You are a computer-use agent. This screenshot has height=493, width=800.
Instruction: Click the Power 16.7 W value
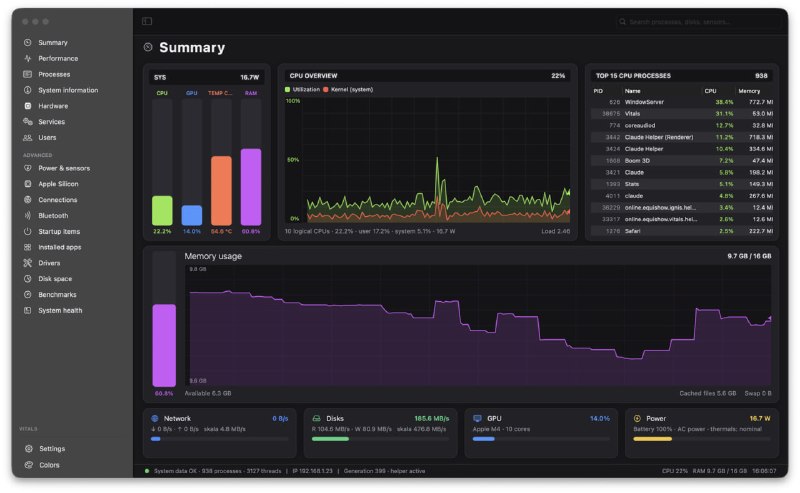click(x=760, y=418)
